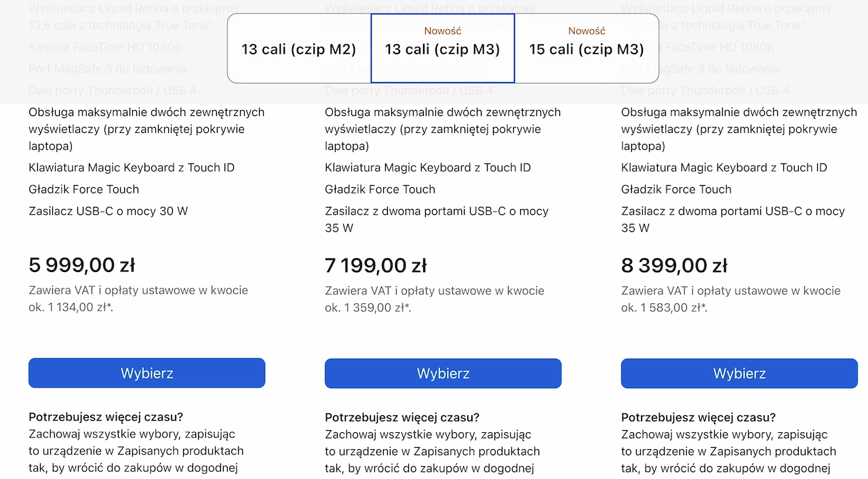Click 'Klawiatura Magic Keyboard z Touch ID' in 5 999,00 zł column
The height and width of the screenshot is (479, 868).
(x=132, y=168)
